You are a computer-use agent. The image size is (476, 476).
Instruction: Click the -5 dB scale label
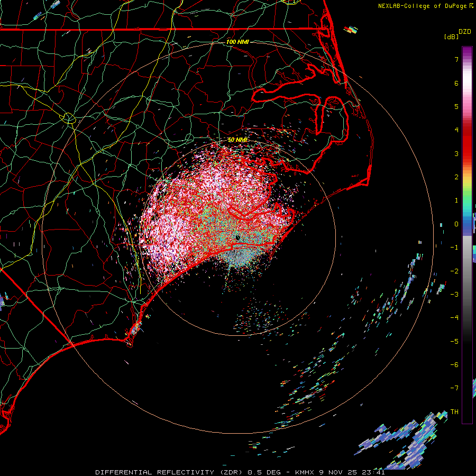(454, 342)
